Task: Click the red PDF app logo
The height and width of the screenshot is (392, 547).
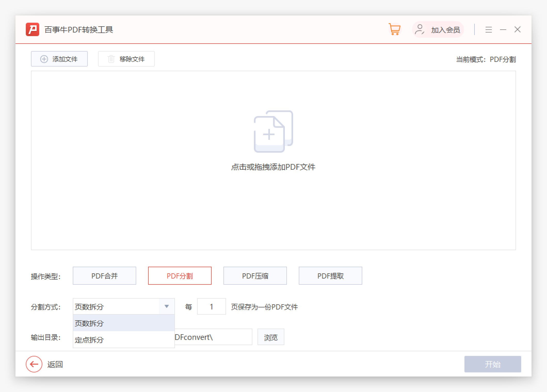Action: point(33,29)
